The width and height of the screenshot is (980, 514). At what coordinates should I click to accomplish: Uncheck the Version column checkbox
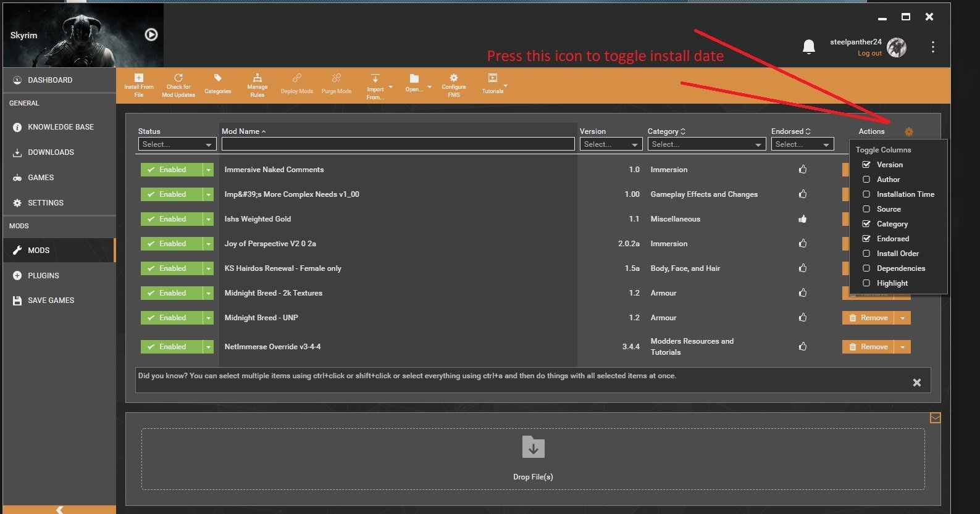click(866, 165)
